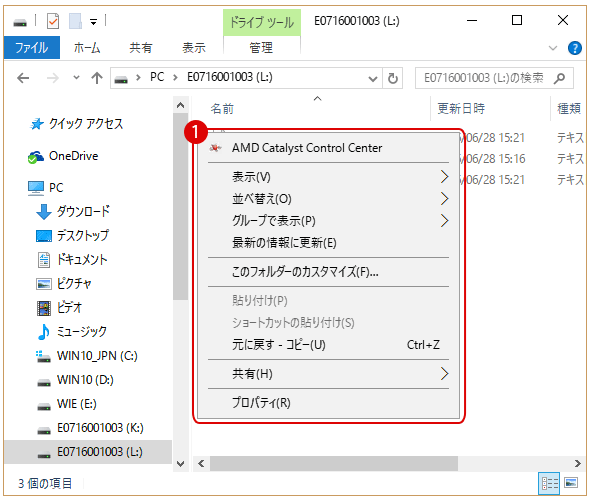
Task: Click the Properties checkmark icon in quick access toolbar
Action: (x=53, y=21)
